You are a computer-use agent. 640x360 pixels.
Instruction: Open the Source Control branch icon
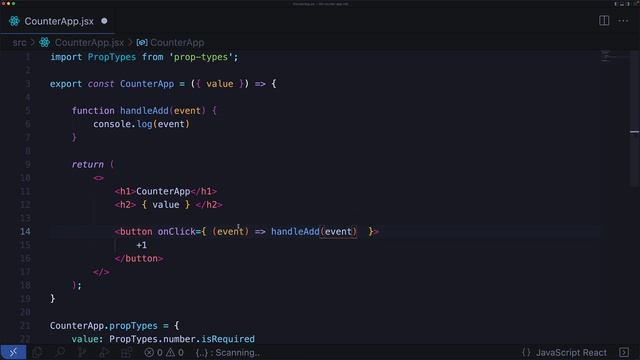pos(82,352)
